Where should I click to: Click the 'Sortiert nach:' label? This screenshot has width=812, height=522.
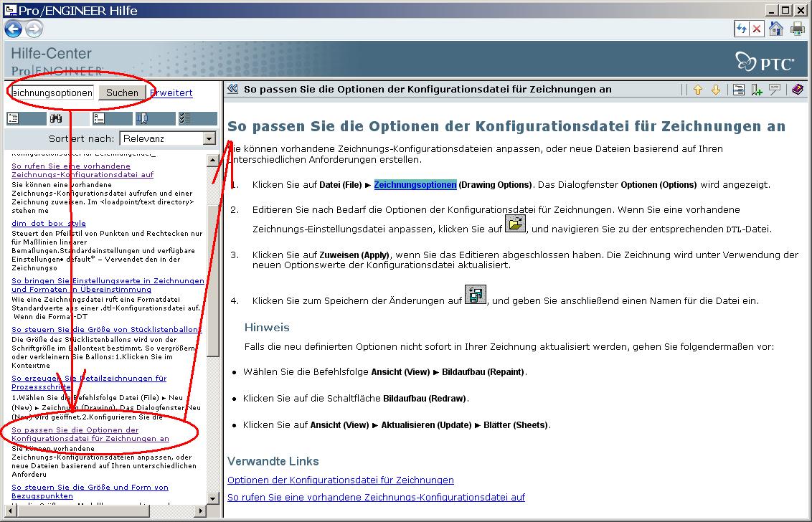pos(81,139)
